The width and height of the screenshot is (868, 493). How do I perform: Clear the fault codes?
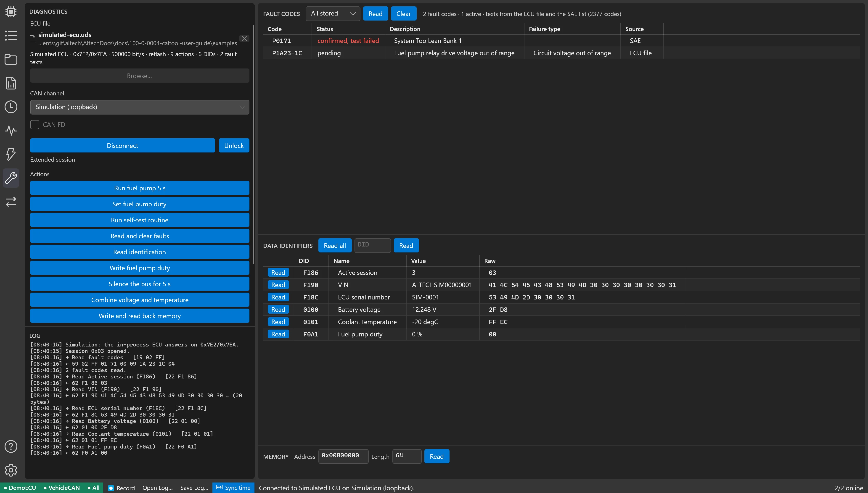pos(404,13)
